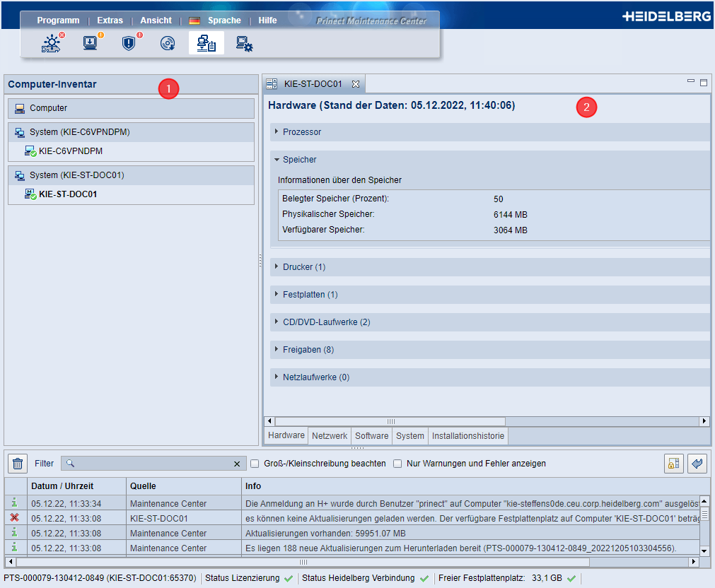Select System (KIE-C6VPNDPM) group header
This screenshot has height=588, width=715.
point(132,132)
